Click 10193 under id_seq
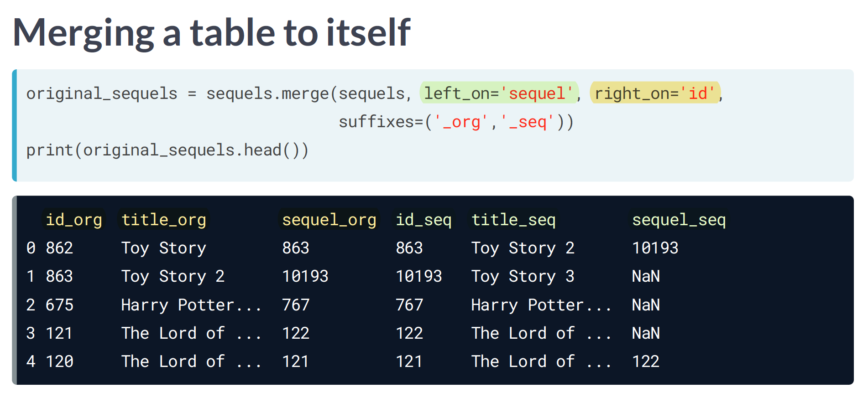 (x=419, y=276)
